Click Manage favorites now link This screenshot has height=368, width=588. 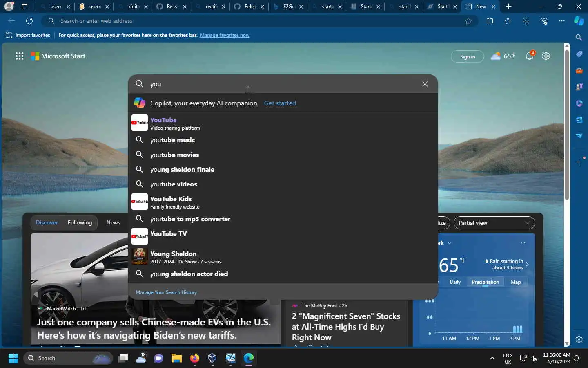pos(225,35)
